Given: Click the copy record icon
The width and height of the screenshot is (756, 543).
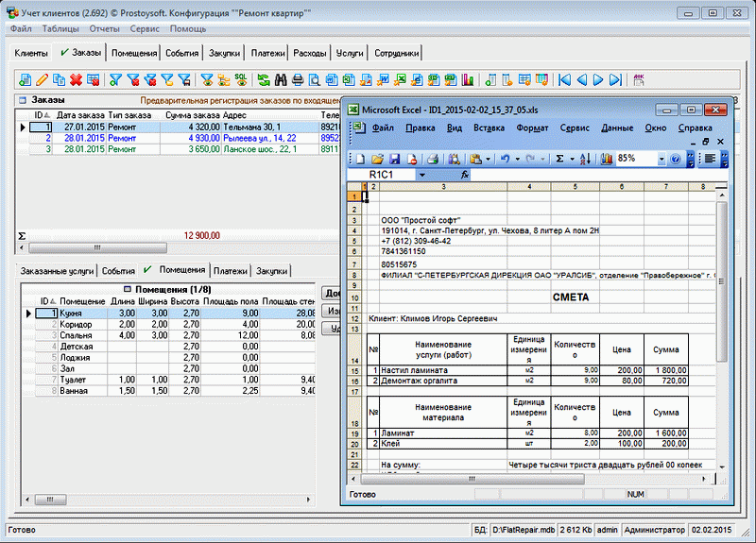Looking at the screenshot, I should click(x=59, y=79).
